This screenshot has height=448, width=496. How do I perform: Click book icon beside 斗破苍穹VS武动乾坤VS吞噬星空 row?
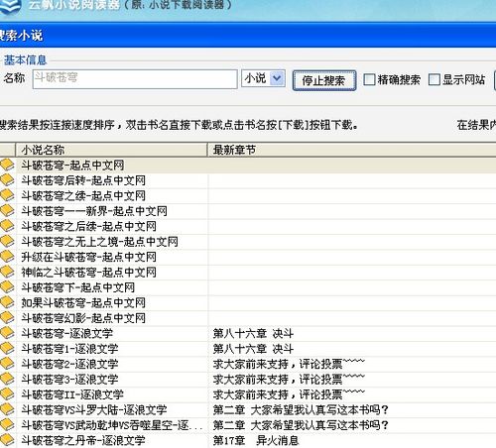[7, 425]
